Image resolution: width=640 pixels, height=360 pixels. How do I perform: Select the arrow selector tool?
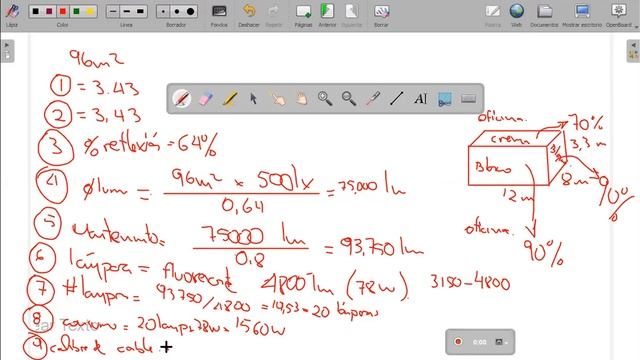[x=253, y=99]
